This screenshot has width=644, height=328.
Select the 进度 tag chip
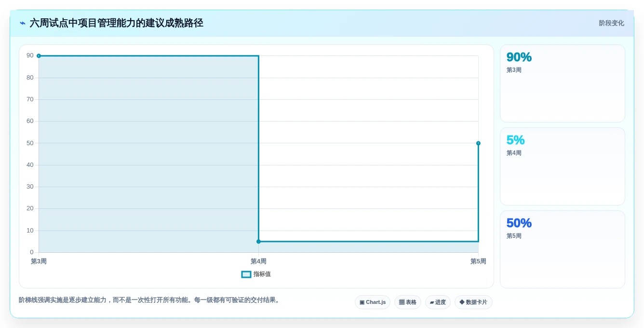[438, 302]
